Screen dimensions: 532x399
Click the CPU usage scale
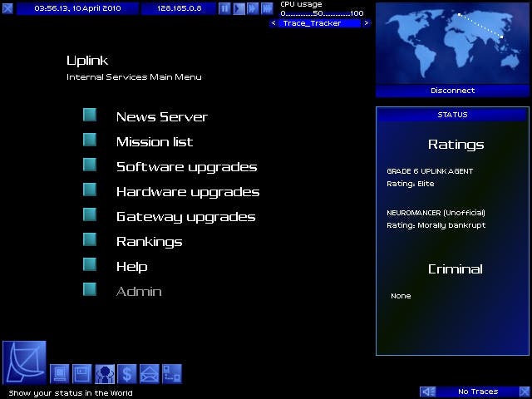pos(322,13)
